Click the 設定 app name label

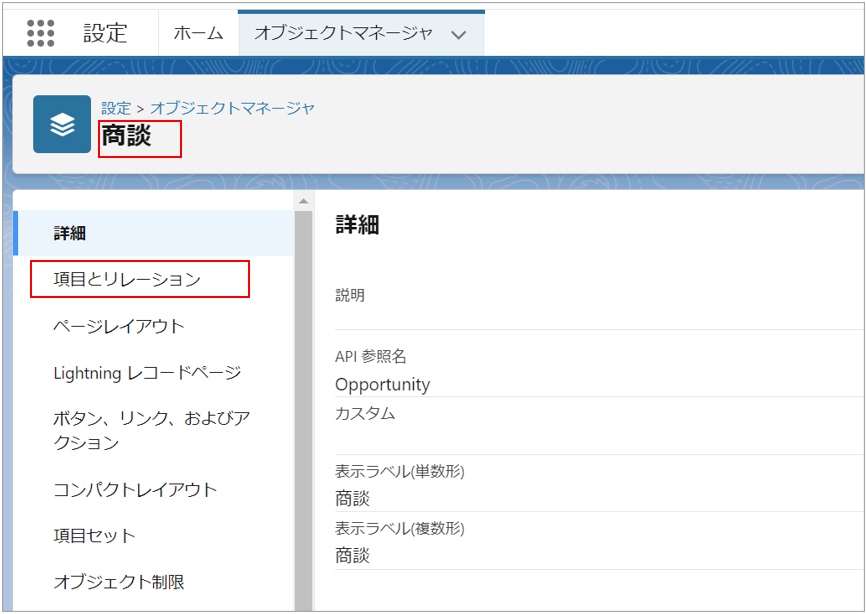105,33
